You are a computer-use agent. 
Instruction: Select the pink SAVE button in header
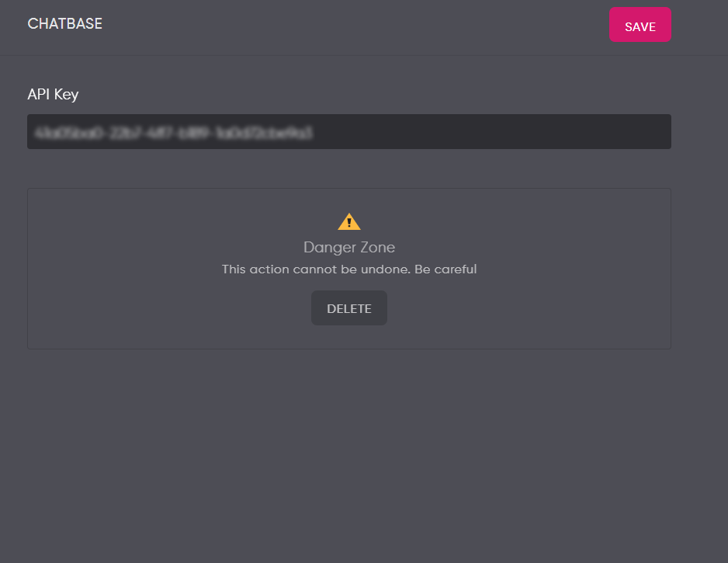pos(640,25)
